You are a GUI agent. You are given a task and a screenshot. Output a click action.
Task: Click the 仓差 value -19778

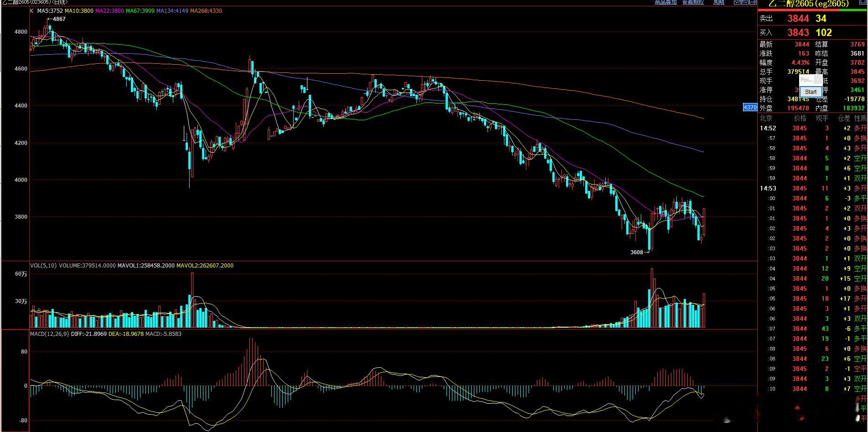[854, 99]
